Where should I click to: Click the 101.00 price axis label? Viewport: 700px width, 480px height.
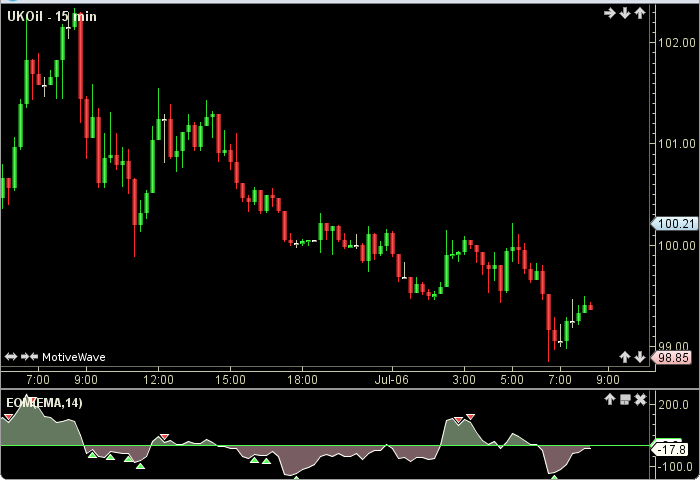[677, 144]
